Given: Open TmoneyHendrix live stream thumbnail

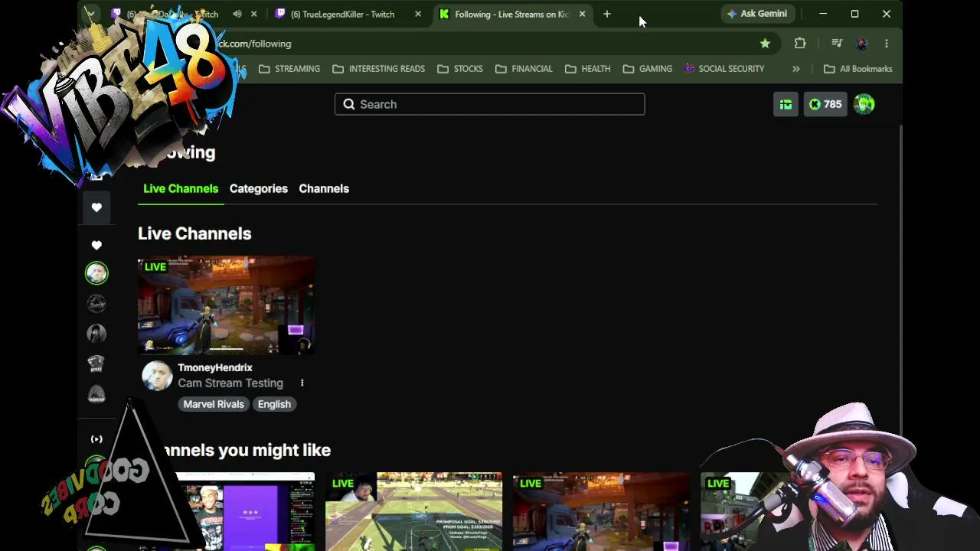Looking at the screenshot, I should coord(226,305).
